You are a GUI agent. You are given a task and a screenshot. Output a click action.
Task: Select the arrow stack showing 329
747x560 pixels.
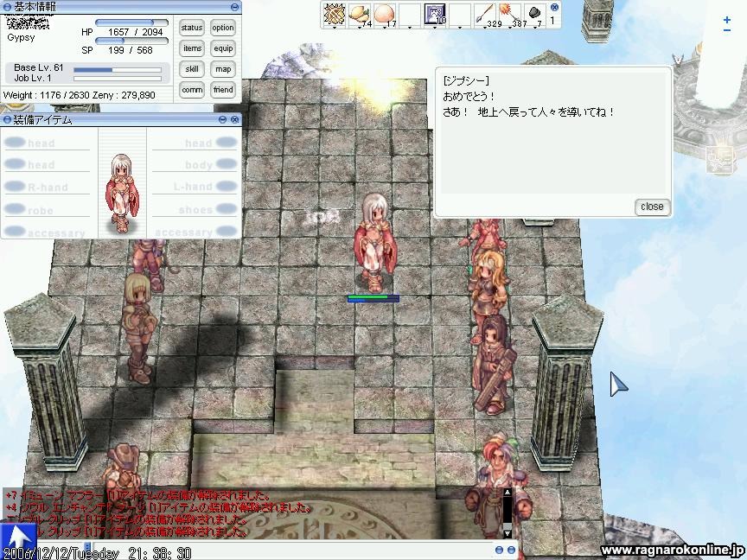485,13
